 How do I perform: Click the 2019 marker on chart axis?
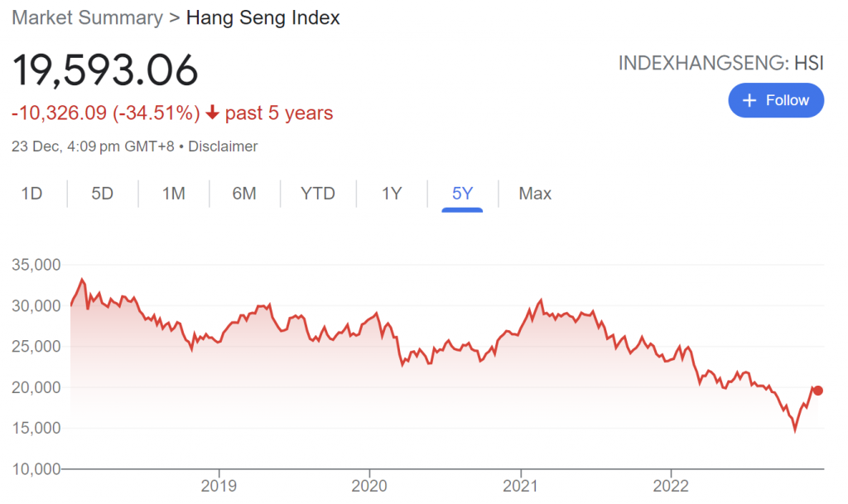219,486
